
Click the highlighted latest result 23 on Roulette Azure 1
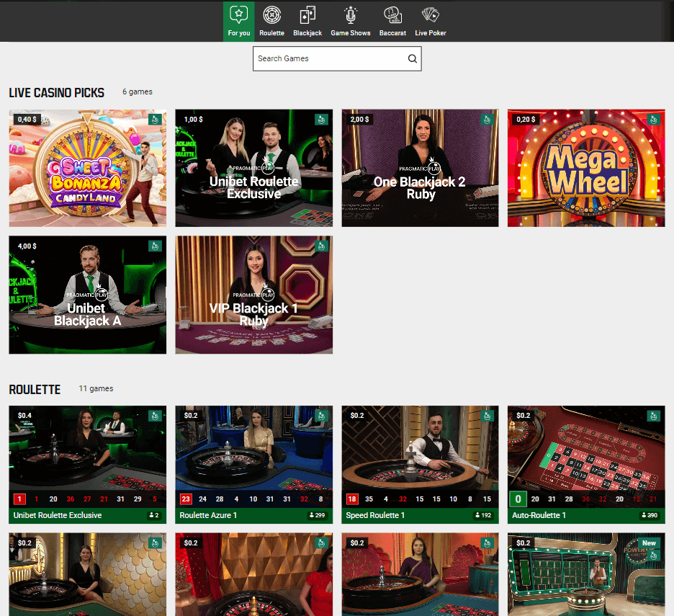pos(186,499)
